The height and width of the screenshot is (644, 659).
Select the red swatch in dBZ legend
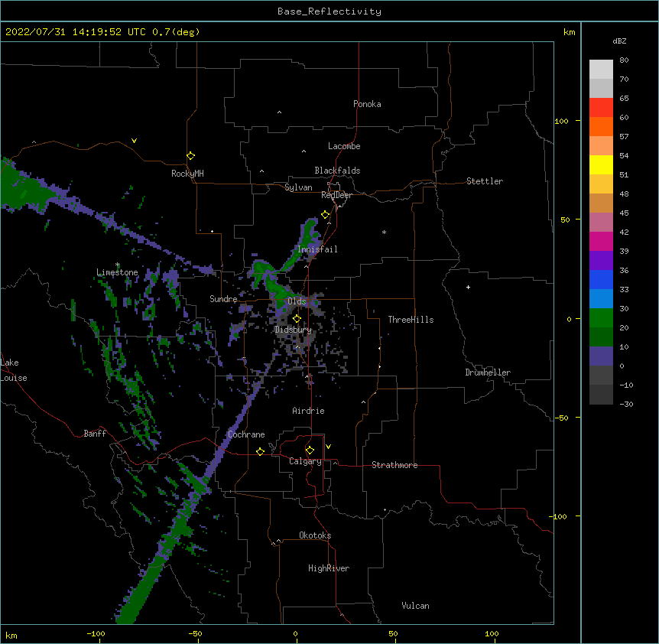pyautogui.click(x=601, y=107)
